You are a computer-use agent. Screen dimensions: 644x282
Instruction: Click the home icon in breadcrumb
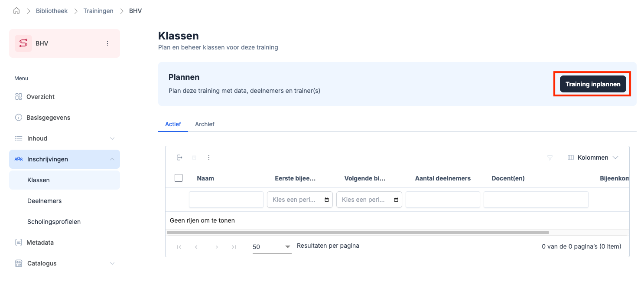(x=16, y=11)
